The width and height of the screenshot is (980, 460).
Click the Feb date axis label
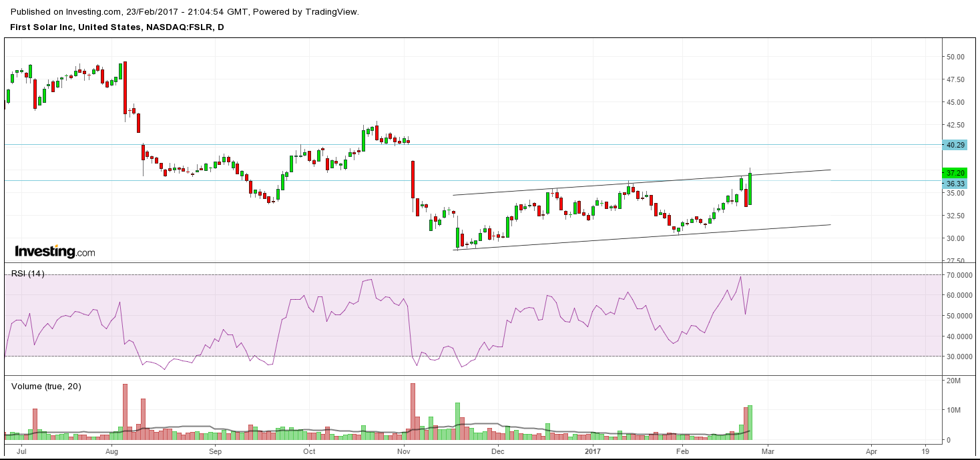point(682,452)
